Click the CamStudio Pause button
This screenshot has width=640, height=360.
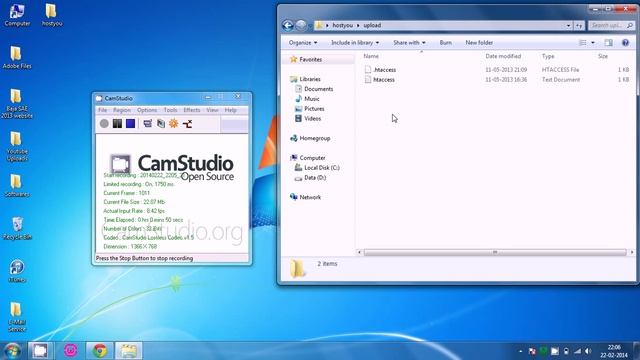click(117, 123)
